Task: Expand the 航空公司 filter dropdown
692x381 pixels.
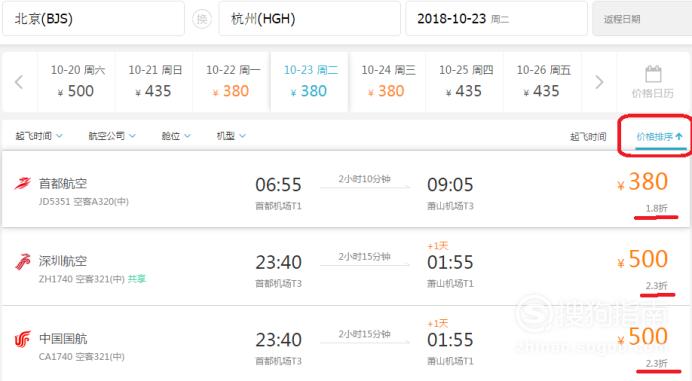Action: point(112,136)
